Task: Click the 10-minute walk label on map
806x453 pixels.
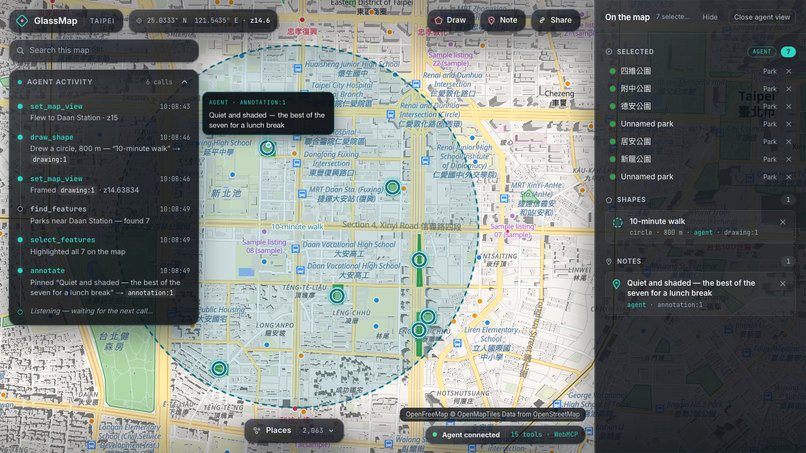Action: coord(297,226)
